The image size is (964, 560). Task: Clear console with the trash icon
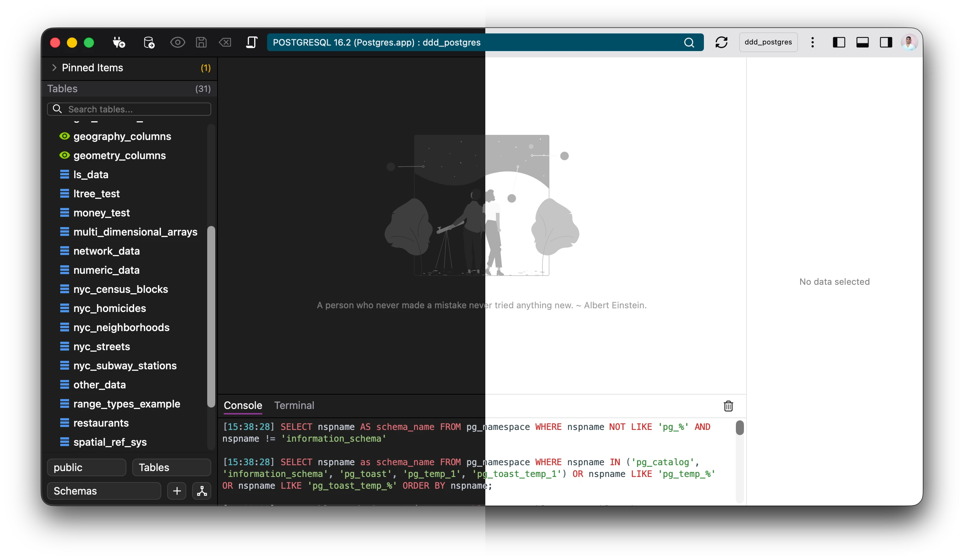[x=728, y=406]
